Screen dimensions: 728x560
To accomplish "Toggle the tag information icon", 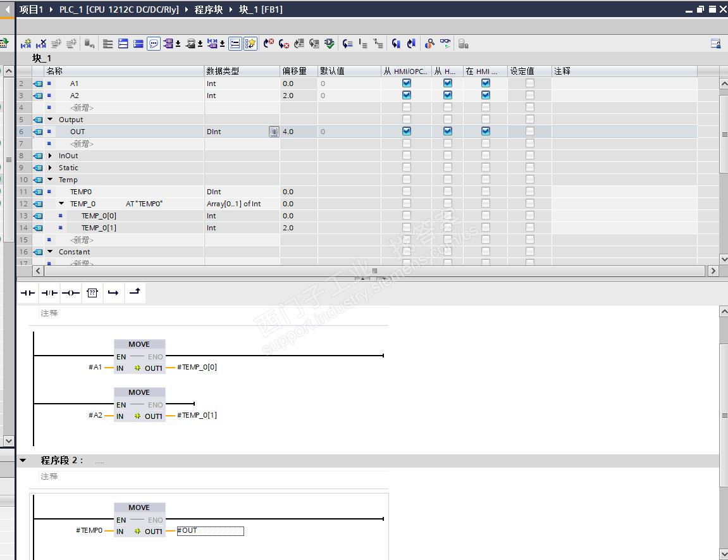I will (190, 44).
